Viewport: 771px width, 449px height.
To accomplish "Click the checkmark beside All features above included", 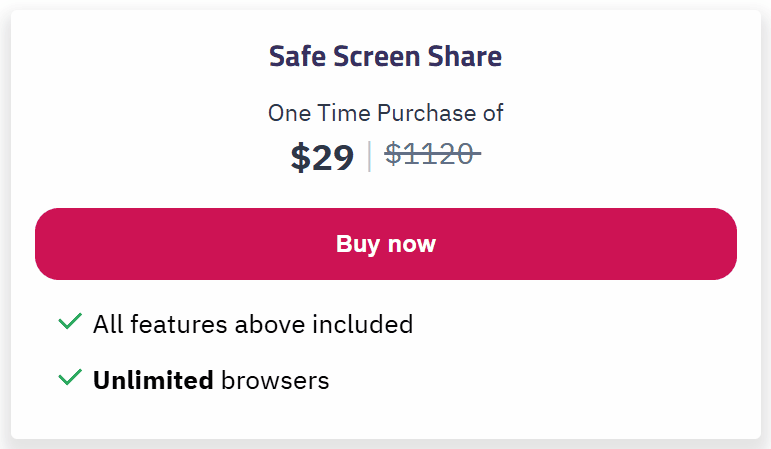I will [x=69, y=322].
